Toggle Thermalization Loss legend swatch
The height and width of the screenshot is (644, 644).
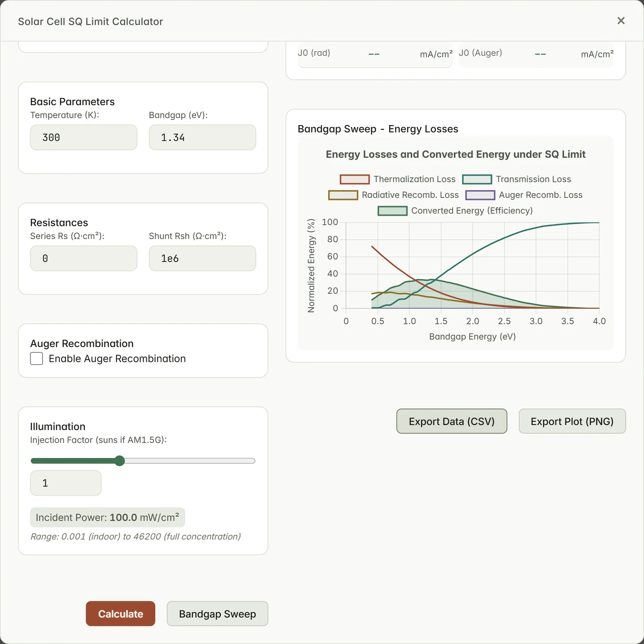[x=355, y=179]
